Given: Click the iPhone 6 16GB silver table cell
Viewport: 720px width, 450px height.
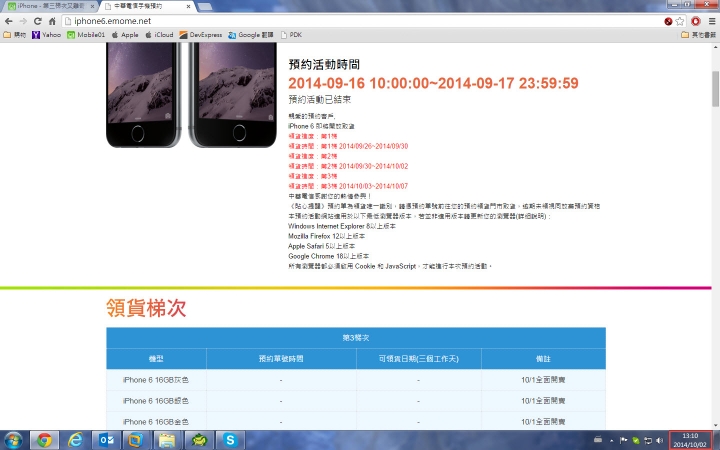Looking at the screenshot, I should pos(156,401).
